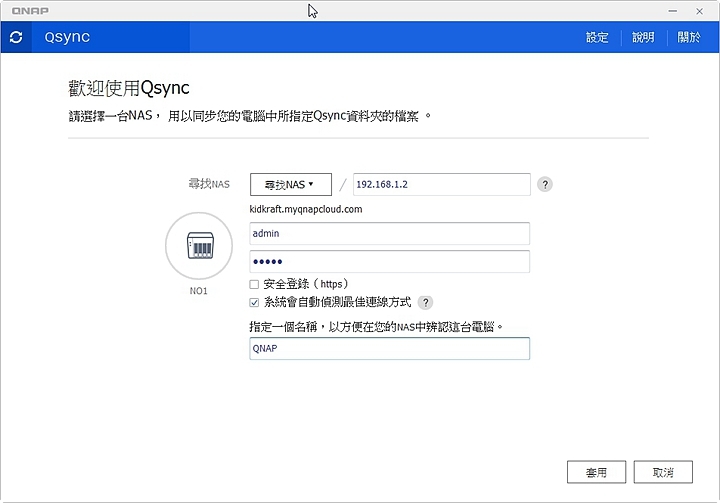This screenshot has height=503, width=720.
Task: Click the IP address field showing 192.168.1.2
Action: point(442,184)
